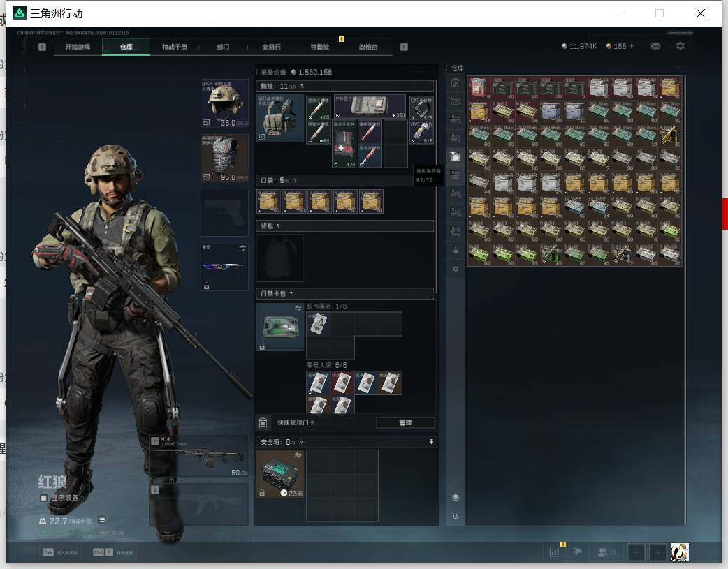Viewport: 728px width, 569px height.
Task: Click the safe box container icon
Action: pyautogui.click(x=280, y=474)
